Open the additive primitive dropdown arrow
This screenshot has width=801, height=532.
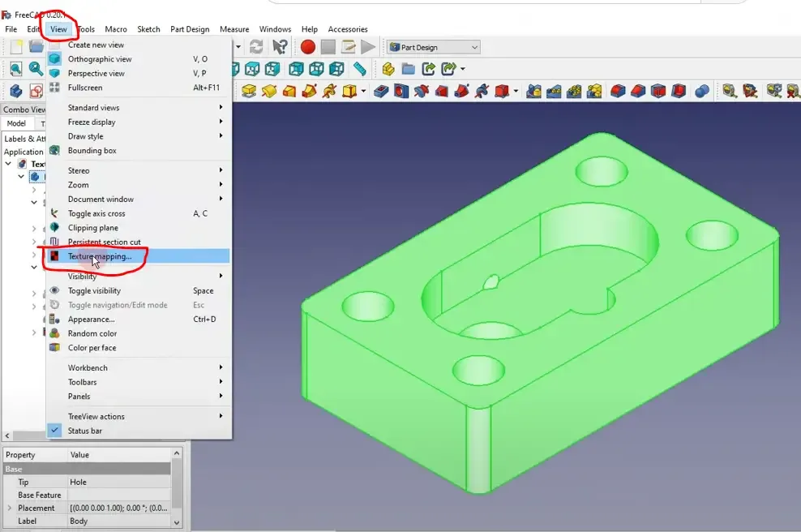[363, 92]
